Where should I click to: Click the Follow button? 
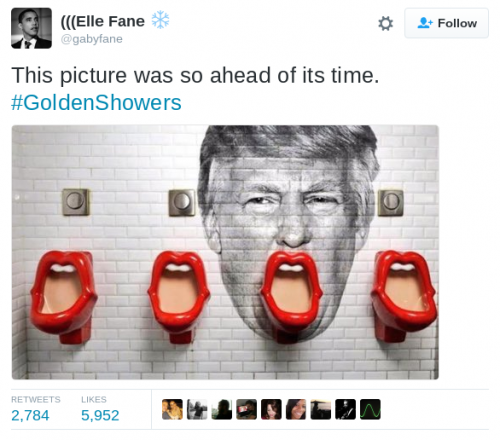point(446,23)
